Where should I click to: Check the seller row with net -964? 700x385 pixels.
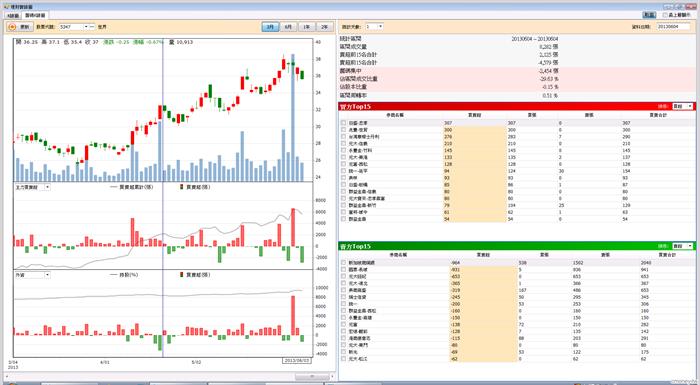tap(343, 263)
